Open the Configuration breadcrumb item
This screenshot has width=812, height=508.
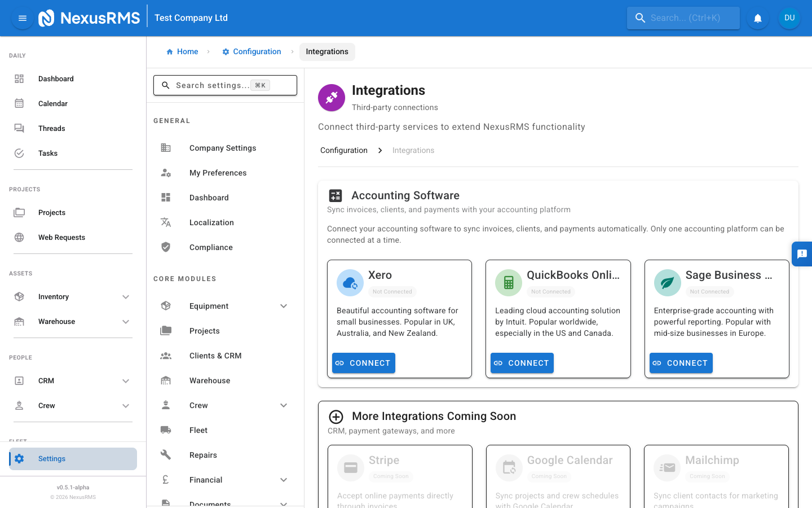point(251,51)
